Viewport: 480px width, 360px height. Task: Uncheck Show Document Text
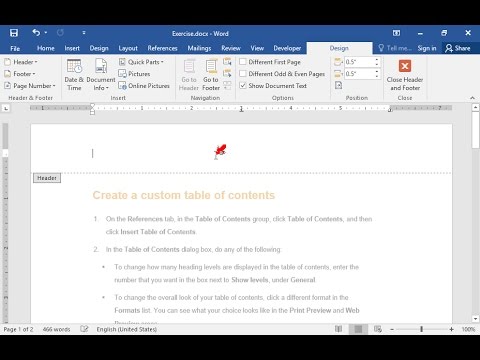pos(243,85)
